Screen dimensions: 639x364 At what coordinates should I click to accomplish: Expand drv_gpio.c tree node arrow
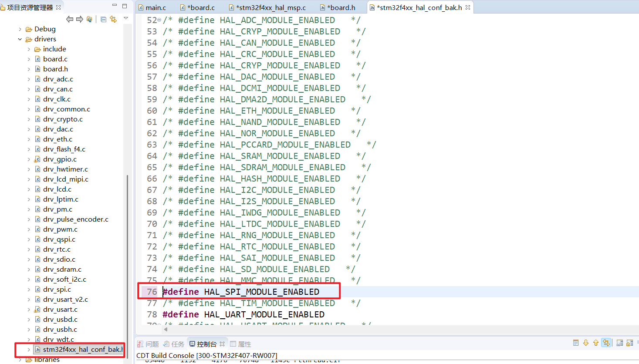(29, 159)
